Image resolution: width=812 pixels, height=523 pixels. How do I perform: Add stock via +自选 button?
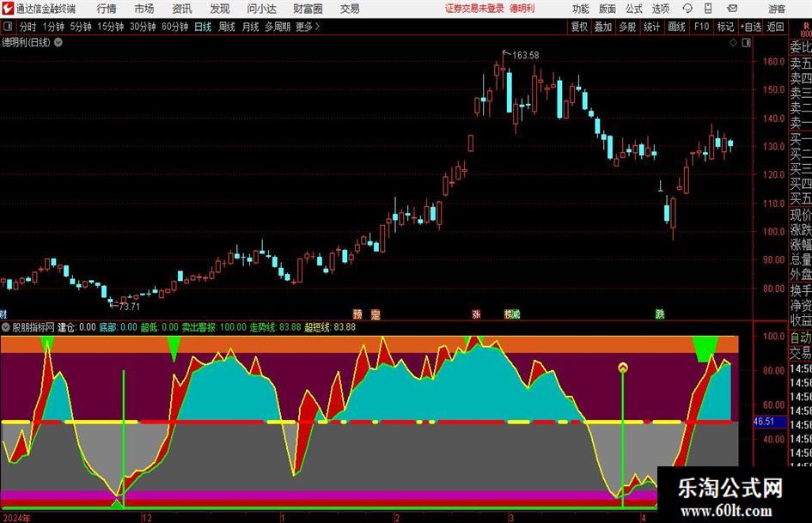751,27
